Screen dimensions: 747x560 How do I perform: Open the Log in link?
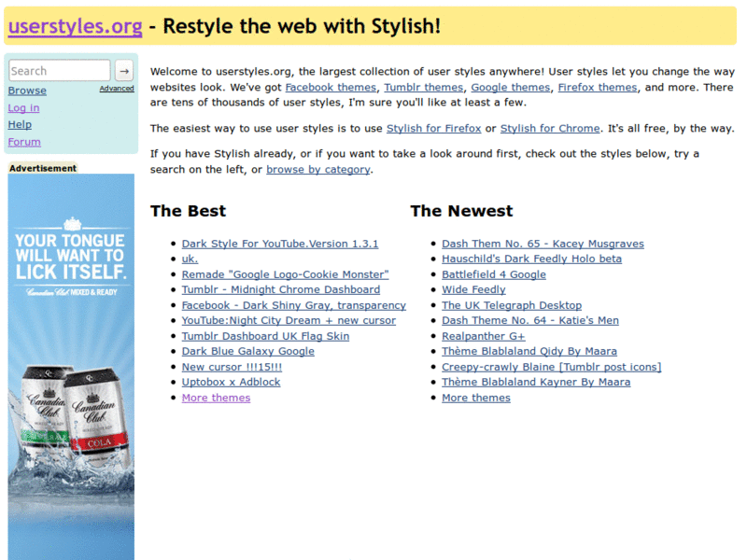click(24, 107)
